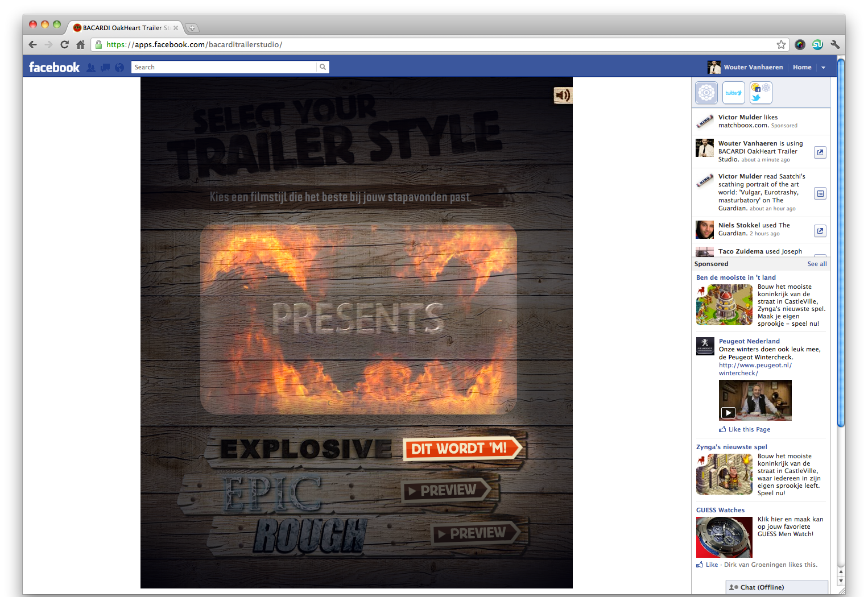Play the Peugeot video thumbnail
The image size is (868, 597).
(755, 400)
